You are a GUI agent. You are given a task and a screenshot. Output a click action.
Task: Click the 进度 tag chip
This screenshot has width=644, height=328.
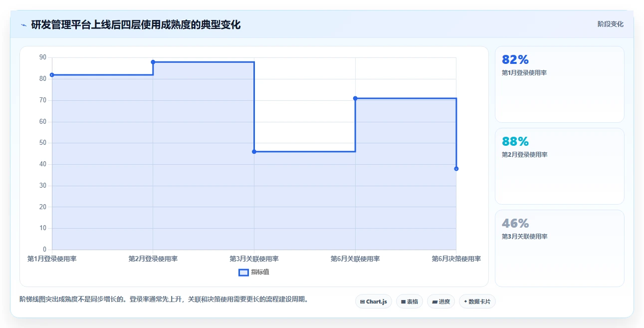[441, 302]
